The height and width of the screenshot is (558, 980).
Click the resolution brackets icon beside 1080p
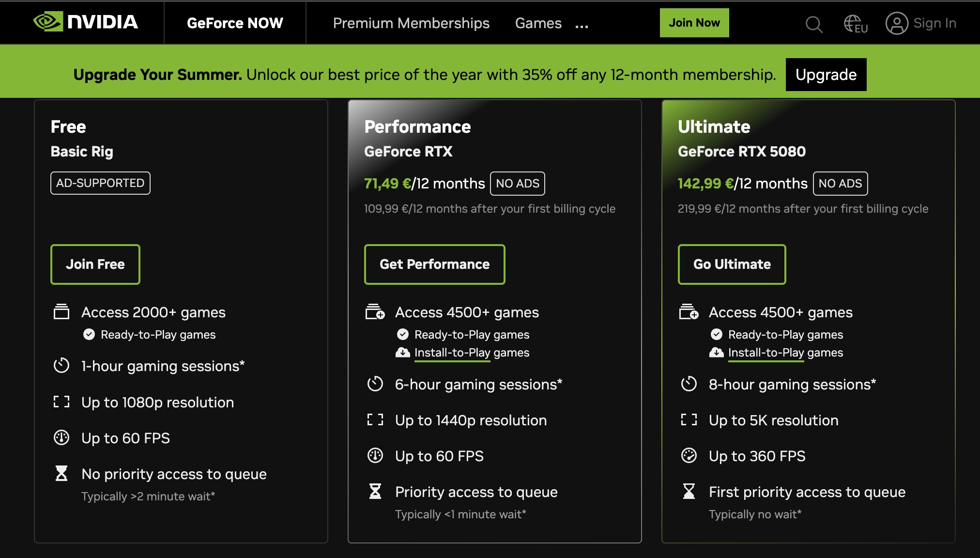click(x=61, y=402)
